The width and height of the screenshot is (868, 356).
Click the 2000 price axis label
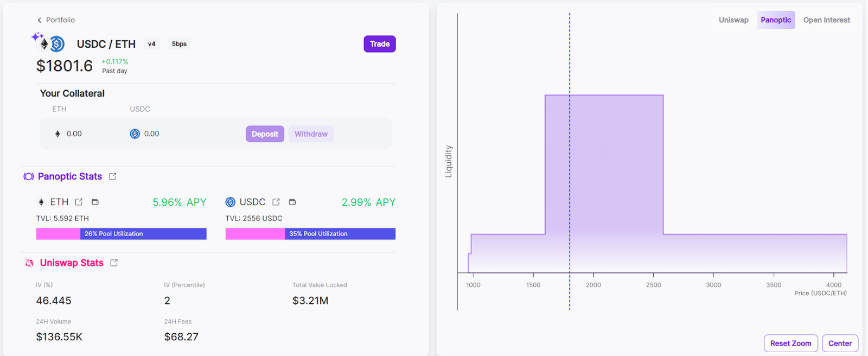593,285
